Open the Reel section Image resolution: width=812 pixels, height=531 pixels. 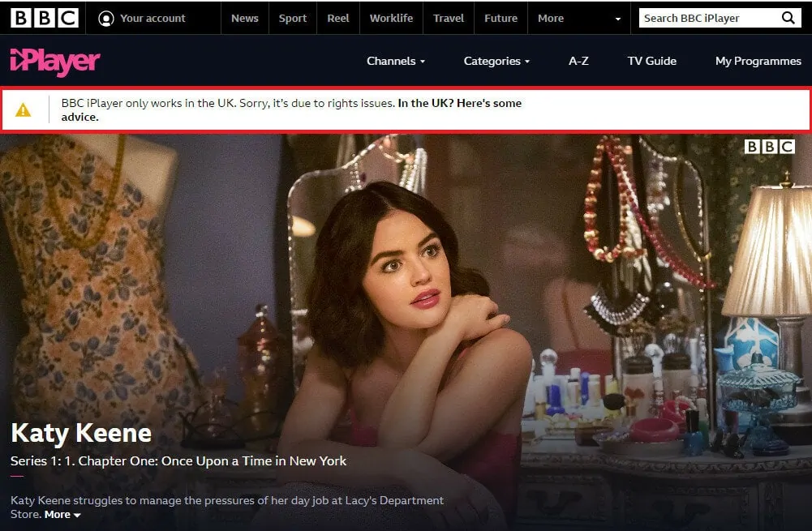pos(338,18)
